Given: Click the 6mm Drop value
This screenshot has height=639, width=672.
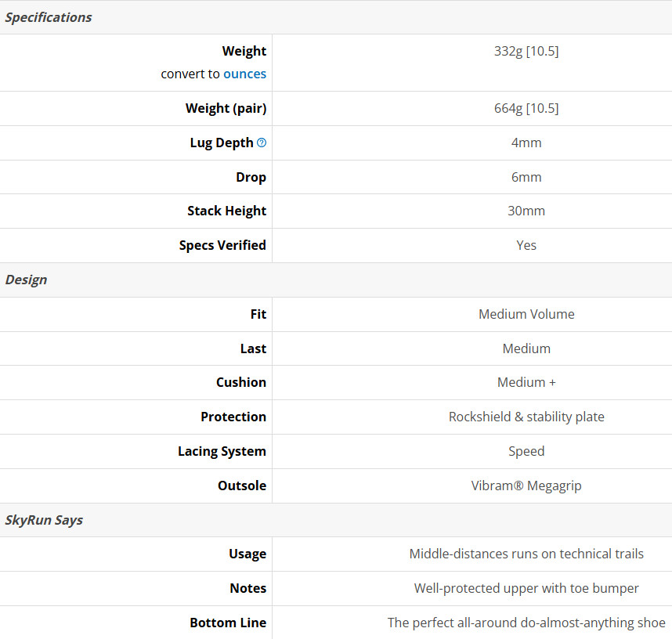Looking at the screenshot, I should 526,177.
